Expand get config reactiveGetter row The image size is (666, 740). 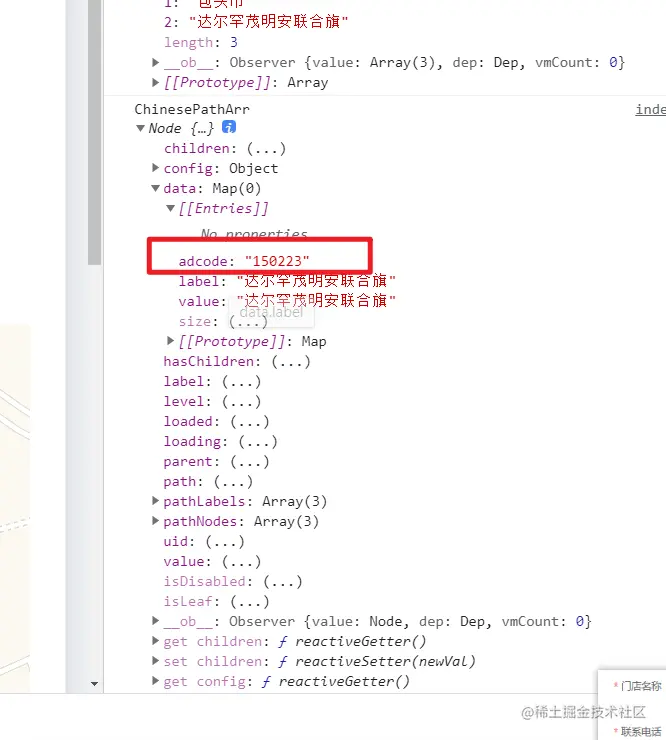pos(155,681)
